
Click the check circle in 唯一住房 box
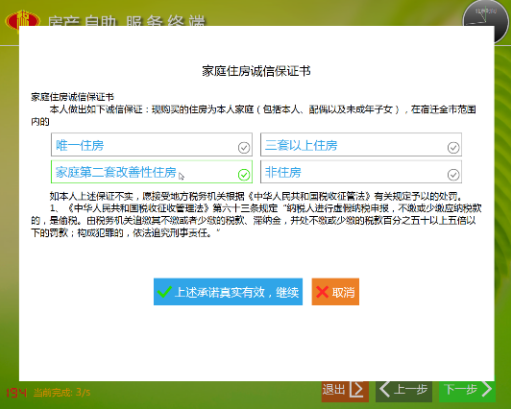244,147
